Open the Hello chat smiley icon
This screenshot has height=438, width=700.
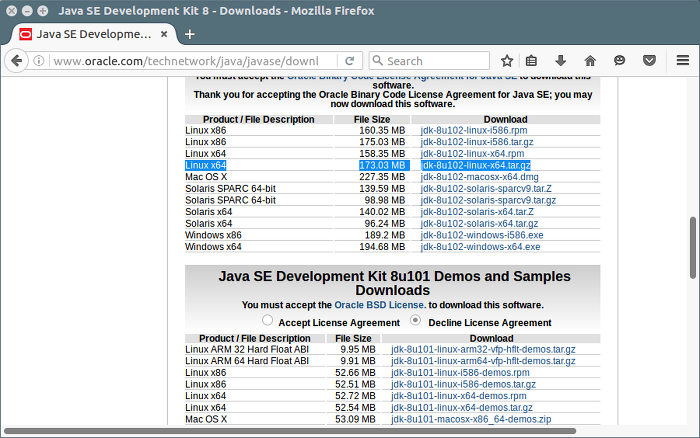619,60
